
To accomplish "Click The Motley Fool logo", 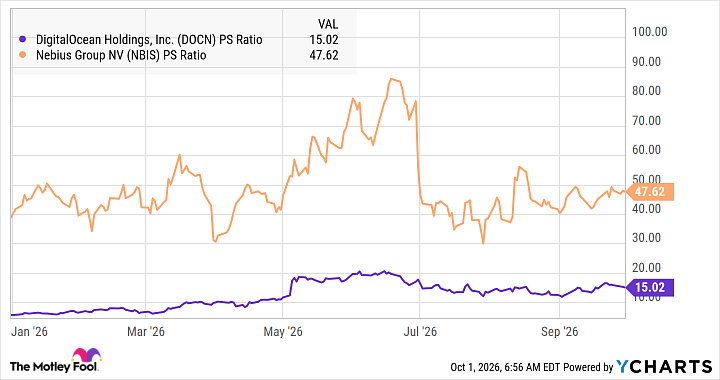I will point(55,361).
